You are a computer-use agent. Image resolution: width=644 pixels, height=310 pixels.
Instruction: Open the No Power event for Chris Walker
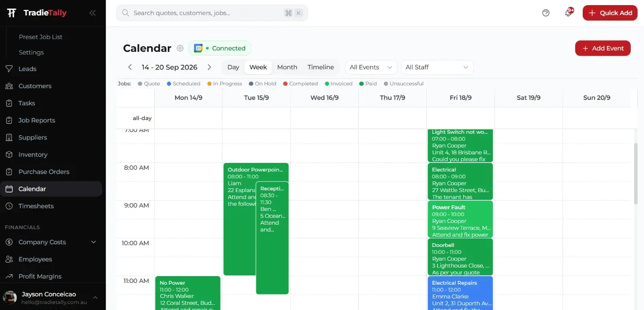coord(188,293)
